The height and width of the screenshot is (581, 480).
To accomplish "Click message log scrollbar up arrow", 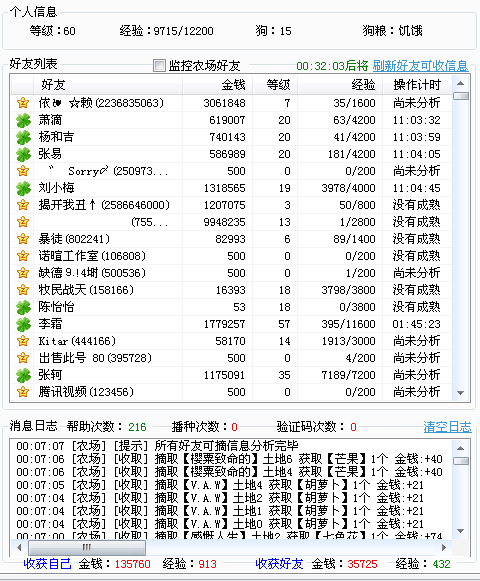I will tap(461, 448).
